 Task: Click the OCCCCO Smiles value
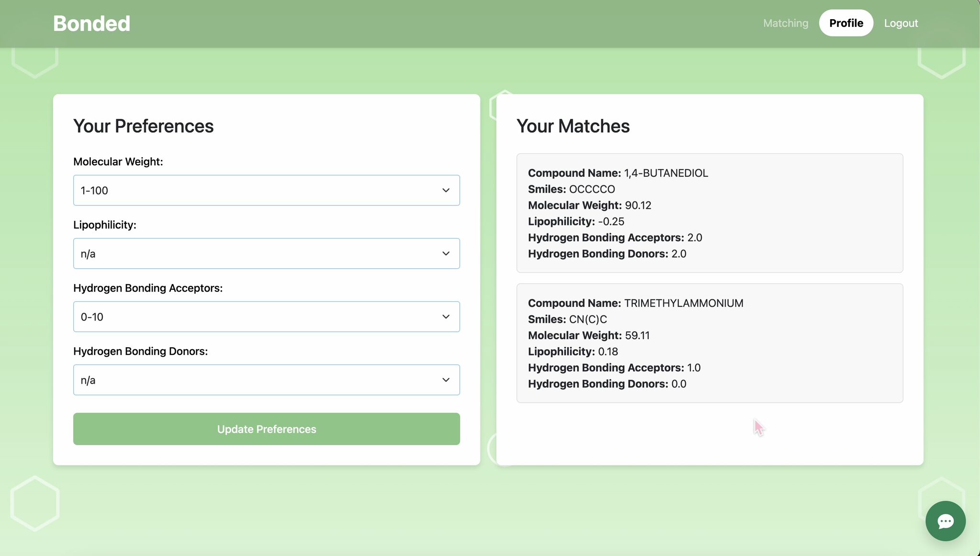click(x=592, y=189)
